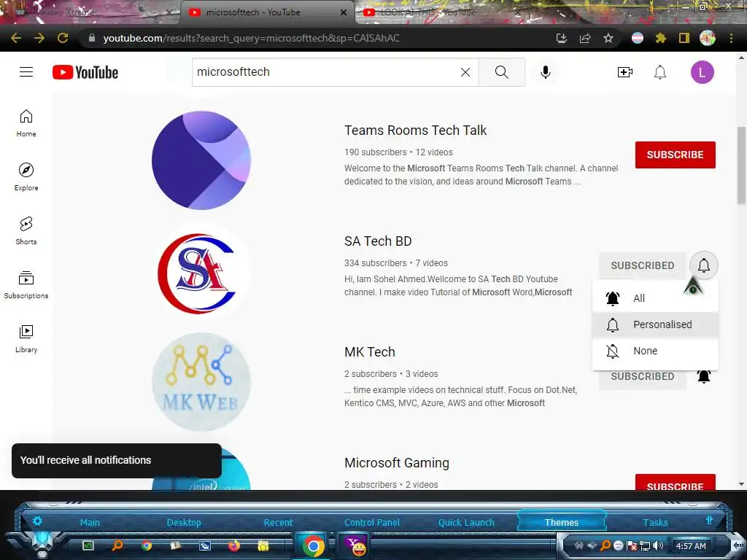Viewport: 747px width, 560px height.
Task: Reload the page
Action: point(63,38)
